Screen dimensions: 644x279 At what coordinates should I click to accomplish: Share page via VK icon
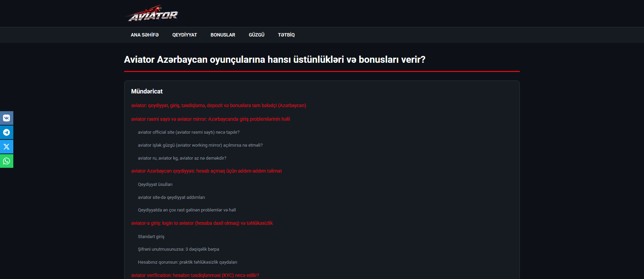[x=6, y=118]
